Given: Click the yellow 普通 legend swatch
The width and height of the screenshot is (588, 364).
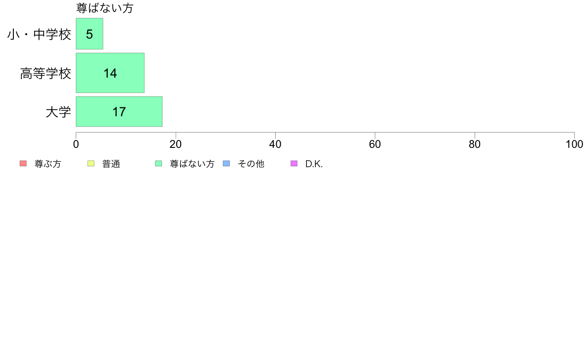Looking at the screenshot, I should pos(91,163).
